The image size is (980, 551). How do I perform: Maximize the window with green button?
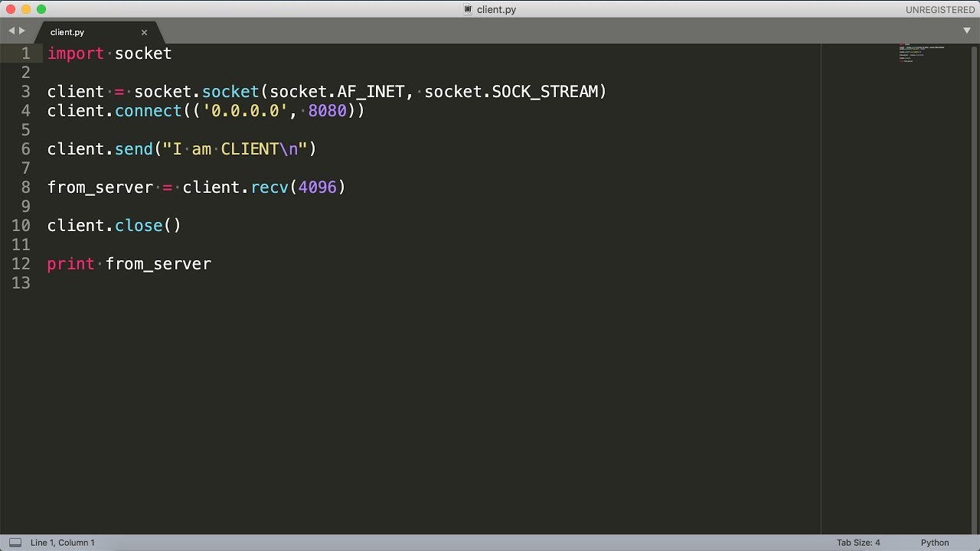tap(41, 9)
